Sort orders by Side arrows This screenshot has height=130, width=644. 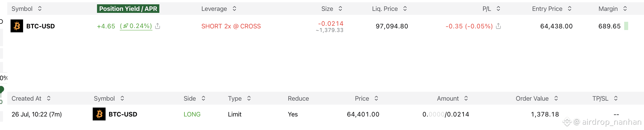tap(204, 98)
